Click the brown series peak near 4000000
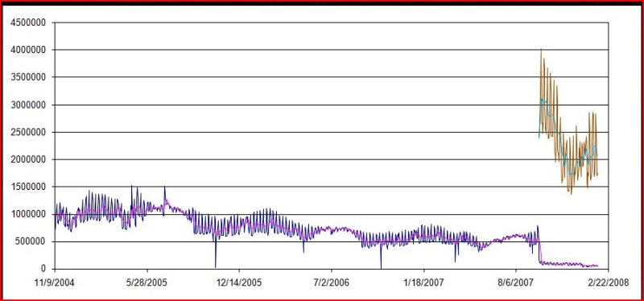Image resolution: width=644 pixels, height=301 pixels. click(541, 50)
